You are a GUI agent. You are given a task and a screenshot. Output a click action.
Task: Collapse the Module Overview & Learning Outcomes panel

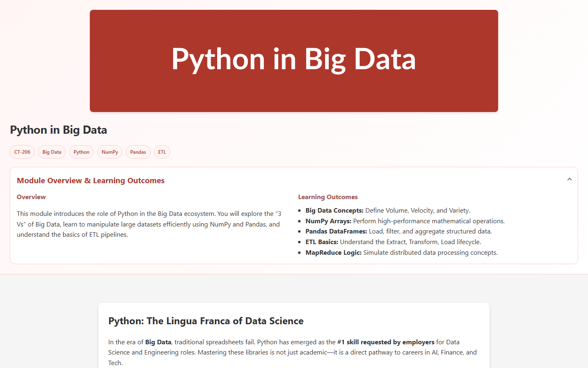click(569, 179)
